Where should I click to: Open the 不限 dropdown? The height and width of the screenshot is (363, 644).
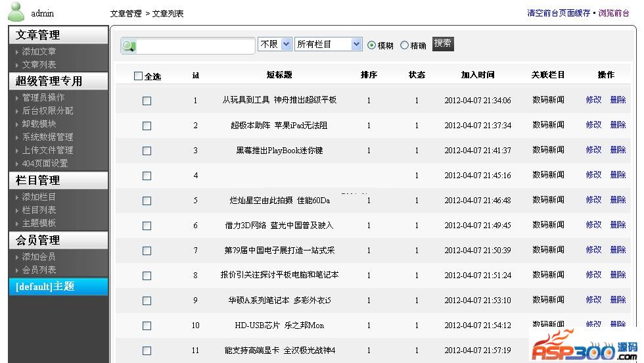(x=275, y=44)
